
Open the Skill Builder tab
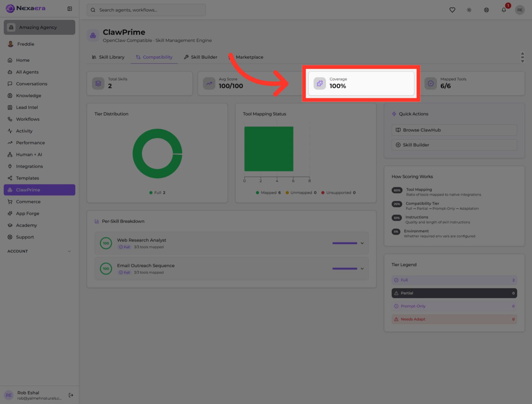tap(201, 57)
